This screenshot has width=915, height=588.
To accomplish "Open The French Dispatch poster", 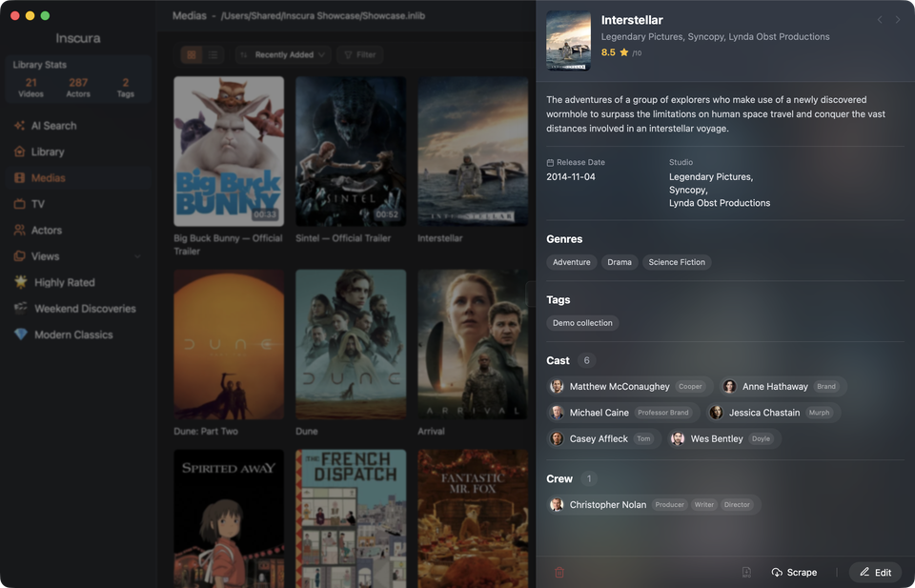I will click(351, 518).
